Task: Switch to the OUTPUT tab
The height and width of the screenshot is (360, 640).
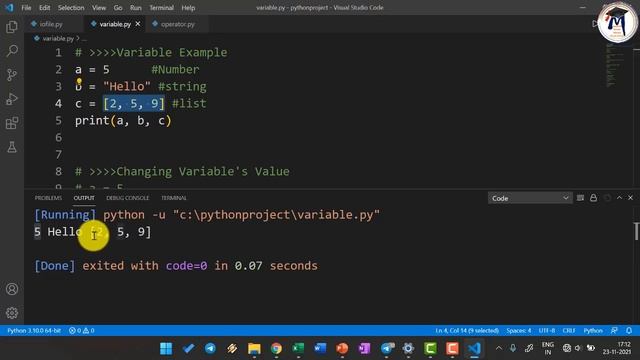Action: pos(84,198)
